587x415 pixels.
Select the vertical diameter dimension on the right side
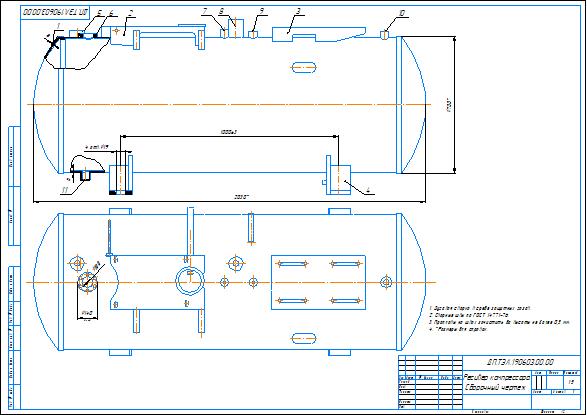[450, 105]
